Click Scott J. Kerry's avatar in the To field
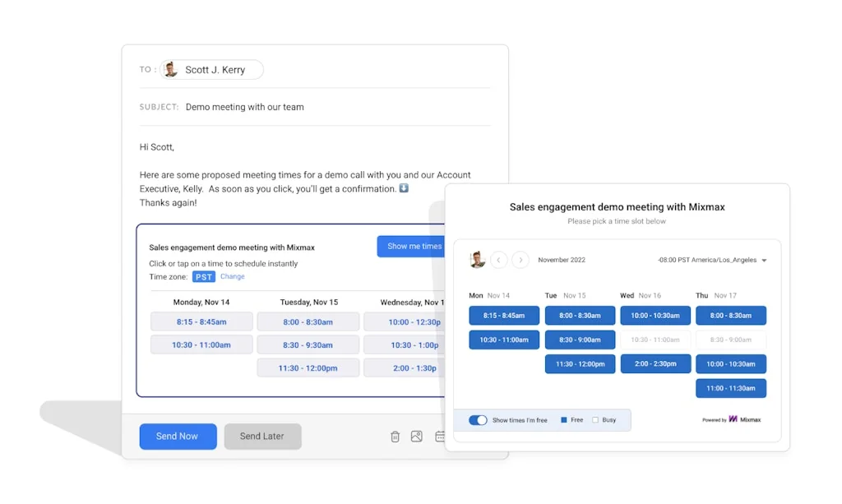 (x=170, y=69)
